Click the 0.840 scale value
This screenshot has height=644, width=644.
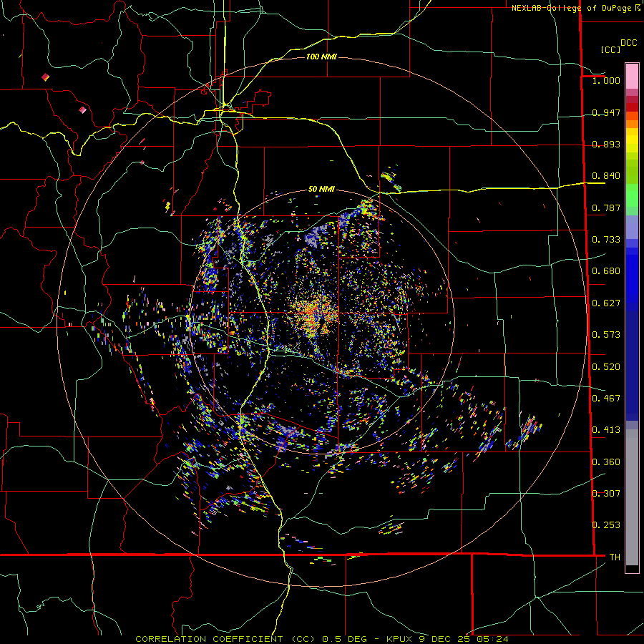click(606, 176)
